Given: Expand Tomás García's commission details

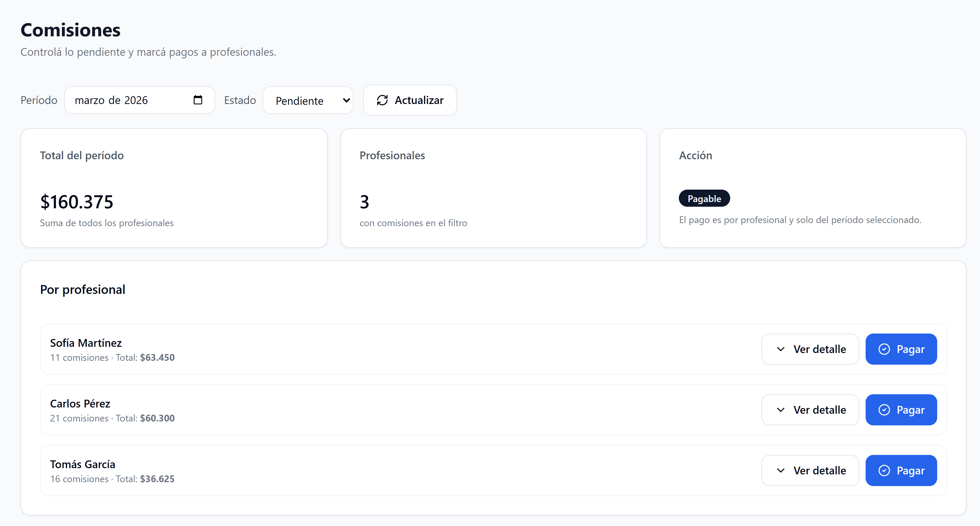Looking at the screenshot, I should 810,470.
